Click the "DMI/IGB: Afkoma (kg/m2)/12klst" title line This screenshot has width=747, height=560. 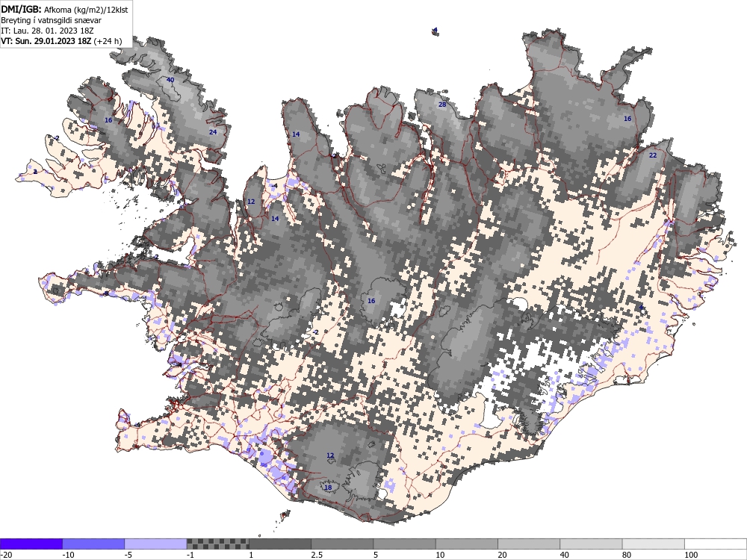point(64,10)
